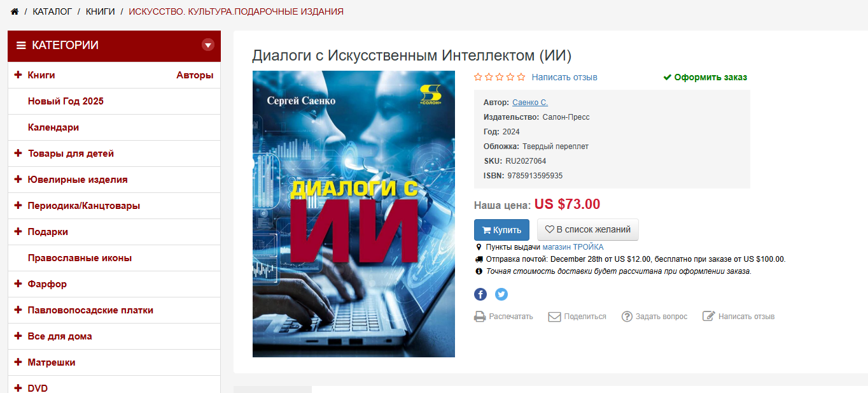Add book with В список желаний
Image resolution: width=868 pixels, height=393 pixels.
coord(588,230)
